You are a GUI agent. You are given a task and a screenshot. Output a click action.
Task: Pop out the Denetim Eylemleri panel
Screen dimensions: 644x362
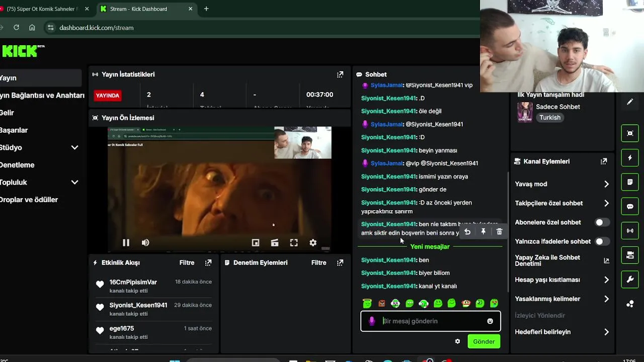point(340,262)
